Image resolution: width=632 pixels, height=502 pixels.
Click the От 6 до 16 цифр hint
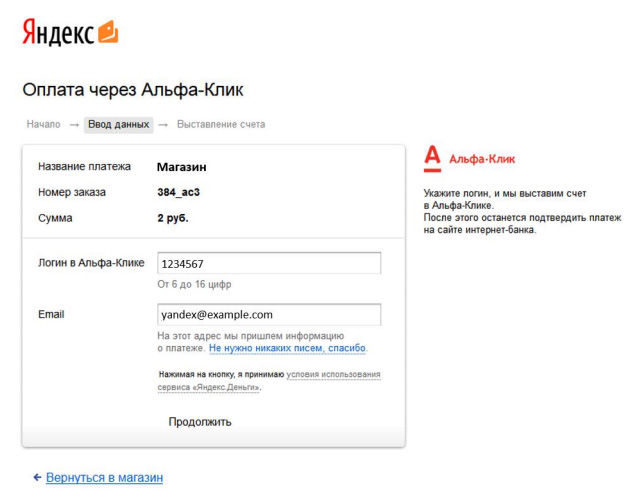click(x=194, y=284)
